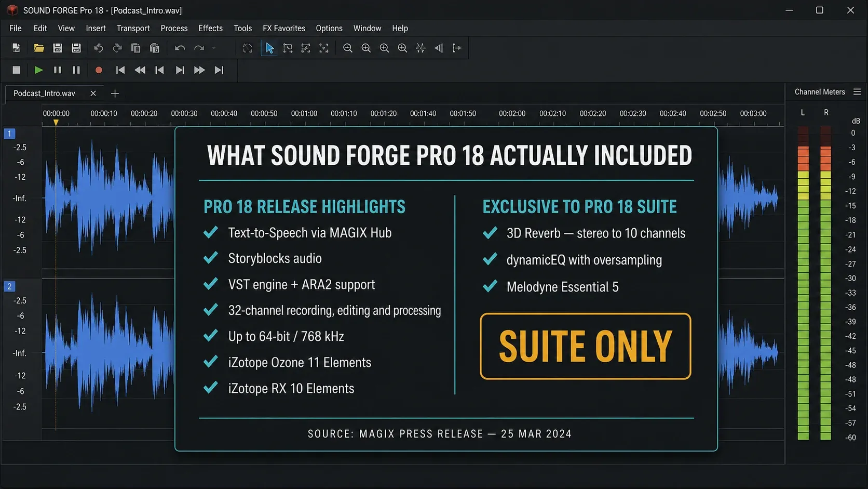Maximize the SOUND FORGE window

[x=820, y=10]
